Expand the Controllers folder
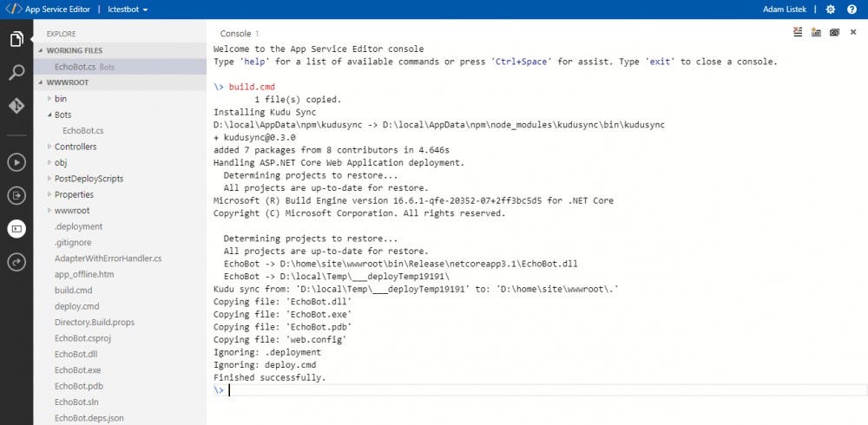 [75, 147]
